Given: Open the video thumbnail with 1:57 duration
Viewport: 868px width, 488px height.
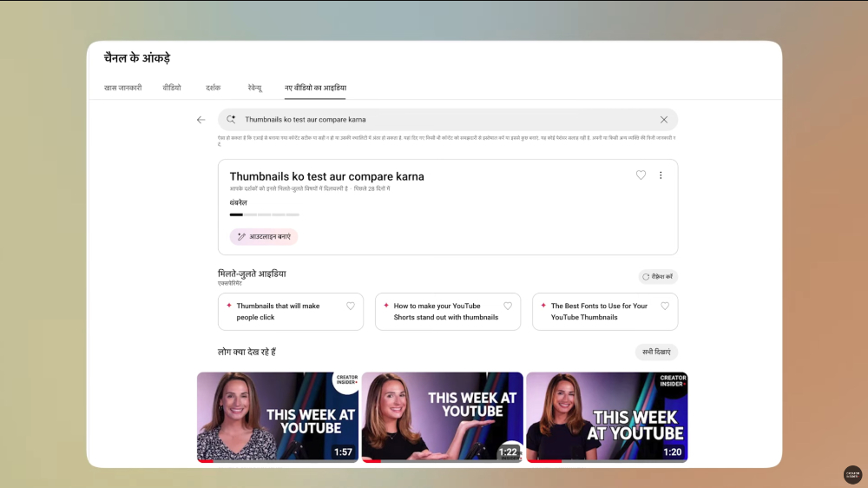Looking at the screenshot, I should 278,417.
